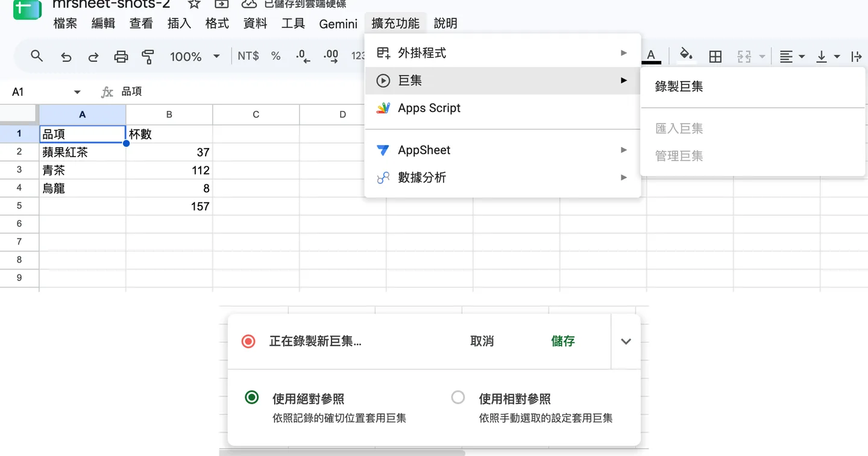This screenshot has width=868, height=456.
Task: Expand the 數據分析 submenu arrow
Action: [x=624, y=178]
